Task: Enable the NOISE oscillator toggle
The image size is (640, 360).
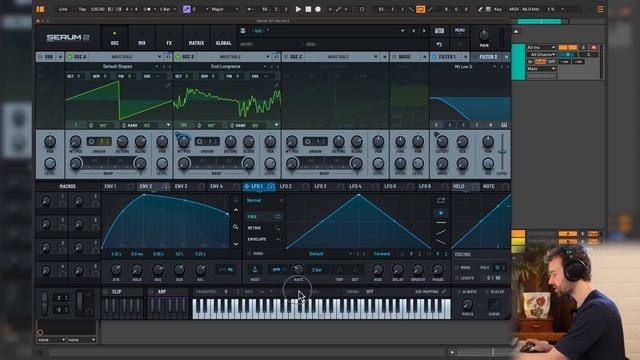Action: (394, 57)
